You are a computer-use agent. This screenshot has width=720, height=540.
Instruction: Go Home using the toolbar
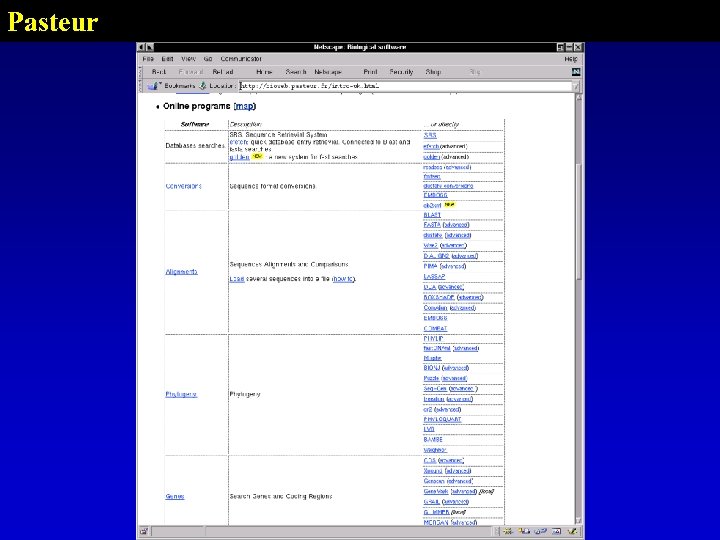click(x=264, y=72)
